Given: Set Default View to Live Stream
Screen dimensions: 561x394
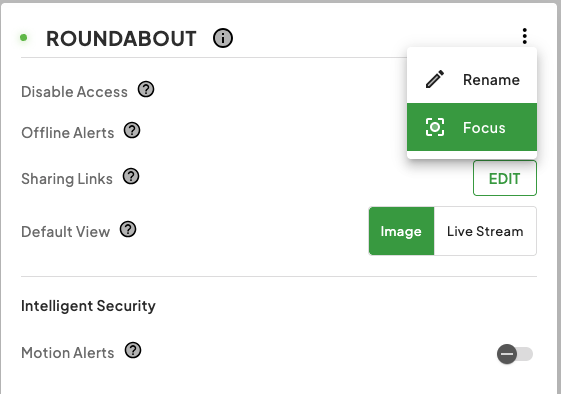Looking at the screenshot, I should (485, 231).
